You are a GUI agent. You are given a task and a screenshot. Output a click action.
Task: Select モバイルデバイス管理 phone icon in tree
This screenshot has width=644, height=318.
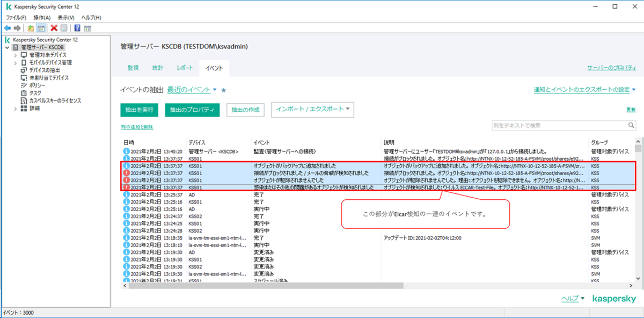click(24, 62)
